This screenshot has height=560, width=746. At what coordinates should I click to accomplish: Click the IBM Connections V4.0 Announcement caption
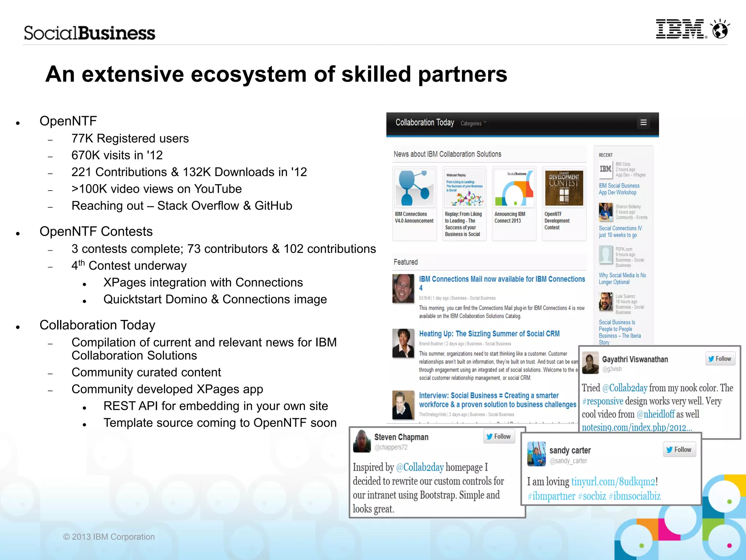(x=414, y=218)
